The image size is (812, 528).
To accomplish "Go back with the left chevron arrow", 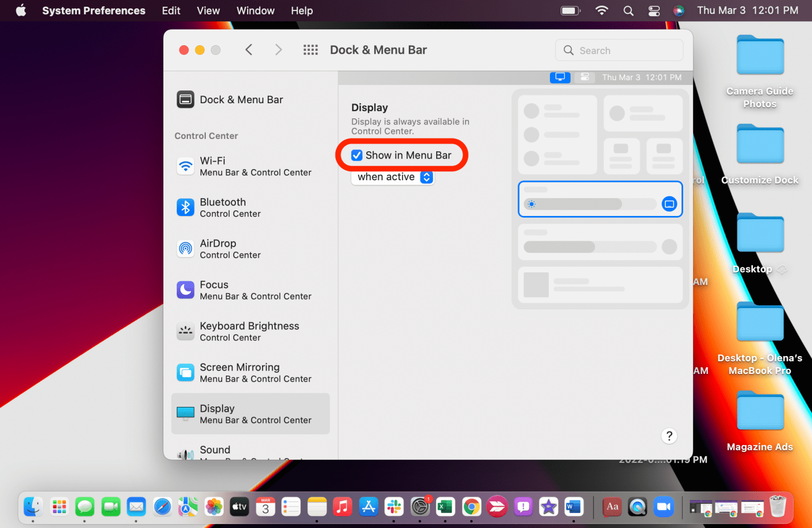I will (249, 50).
